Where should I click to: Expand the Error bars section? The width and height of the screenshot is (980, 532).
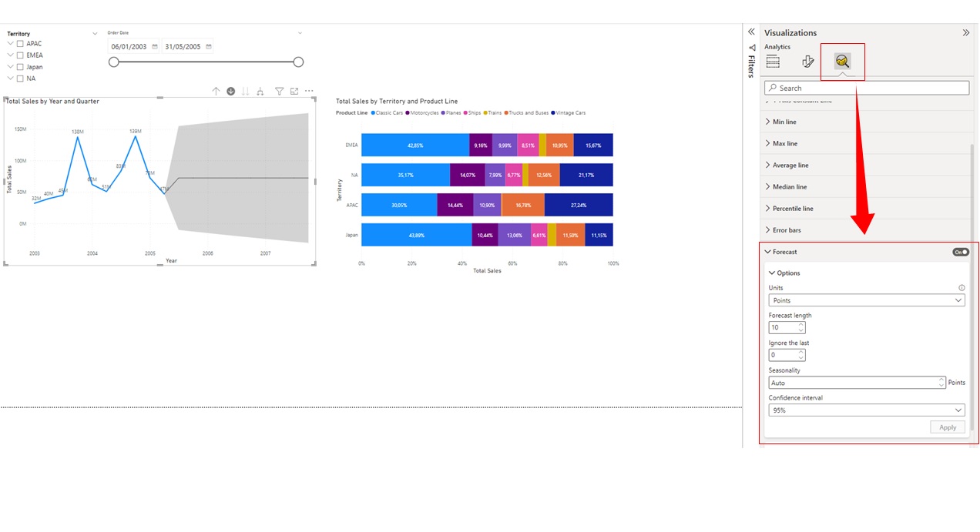tap(787, 230)
